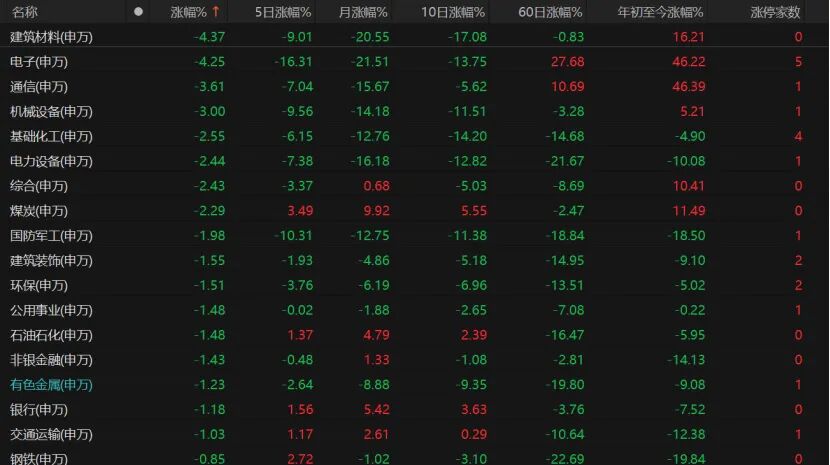Sort by 涨幅% column header
The width and height of the screenshot is (830, 465).
pos(188,12)
